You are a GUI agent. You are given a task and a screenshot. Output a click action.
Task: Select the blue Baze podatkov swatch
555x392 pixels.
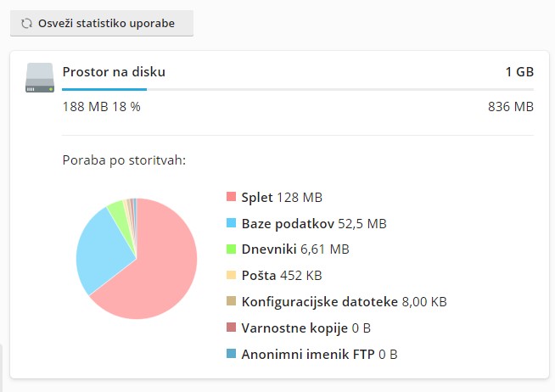point(231,222)
